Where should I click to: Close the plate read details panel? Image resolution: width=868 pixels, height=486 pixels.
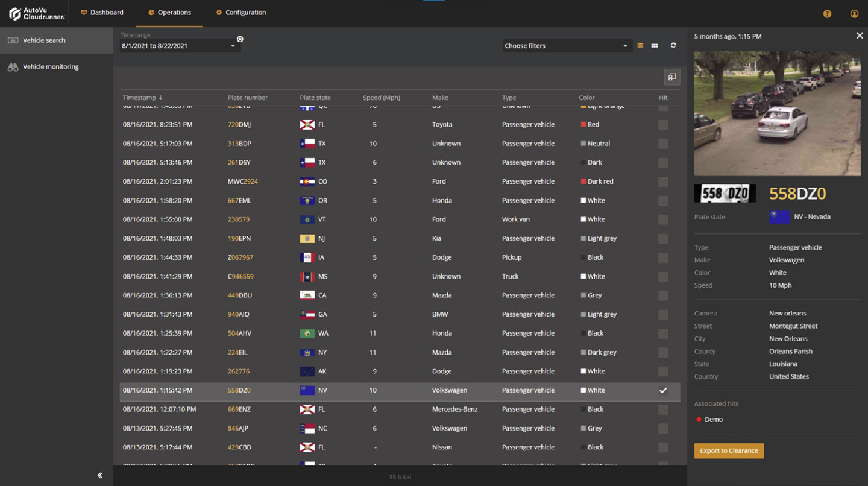point(860,36)
